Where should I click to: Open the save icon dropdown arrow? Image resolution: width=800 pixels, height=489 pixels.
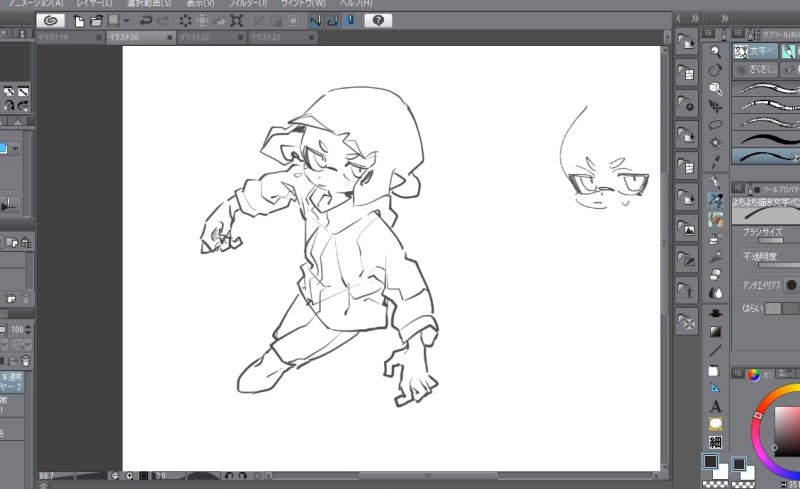(x=127, y=21)
